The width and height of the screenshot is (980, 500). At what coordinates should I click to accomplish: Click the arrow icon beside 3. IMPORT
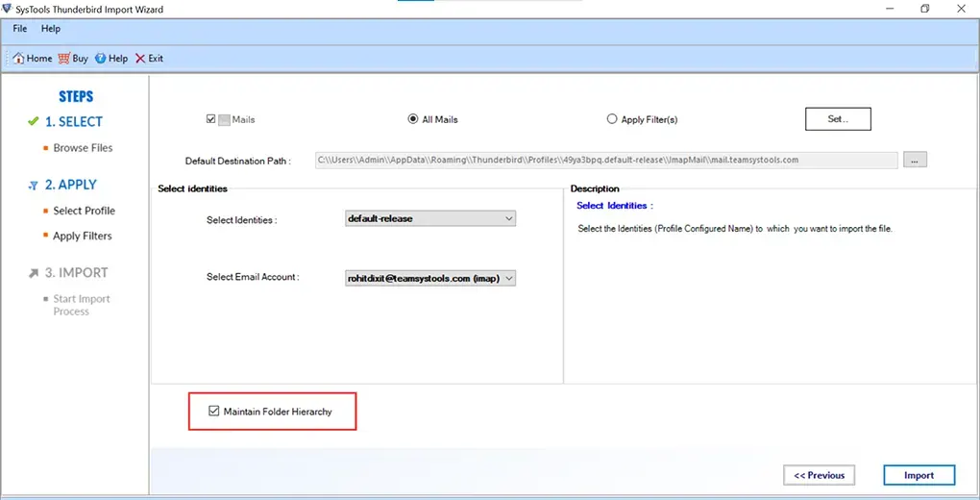(x=34, y=273)
